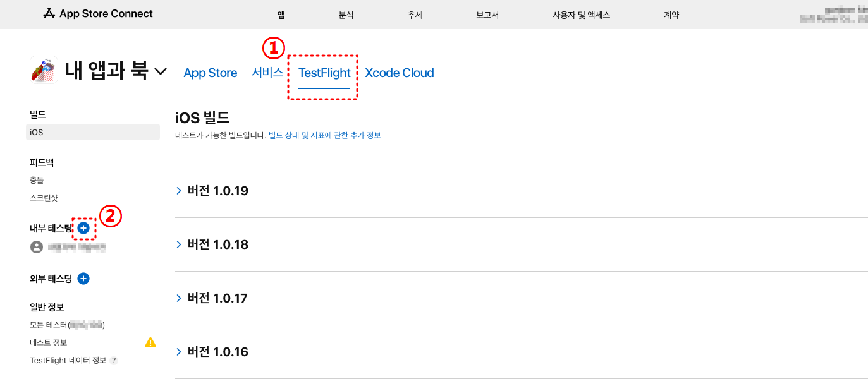The width and height of the screenshot is (868, 391).
Task: Switch to the TestFlight tab
Action: pyautogui.click(x=324, y=73)
